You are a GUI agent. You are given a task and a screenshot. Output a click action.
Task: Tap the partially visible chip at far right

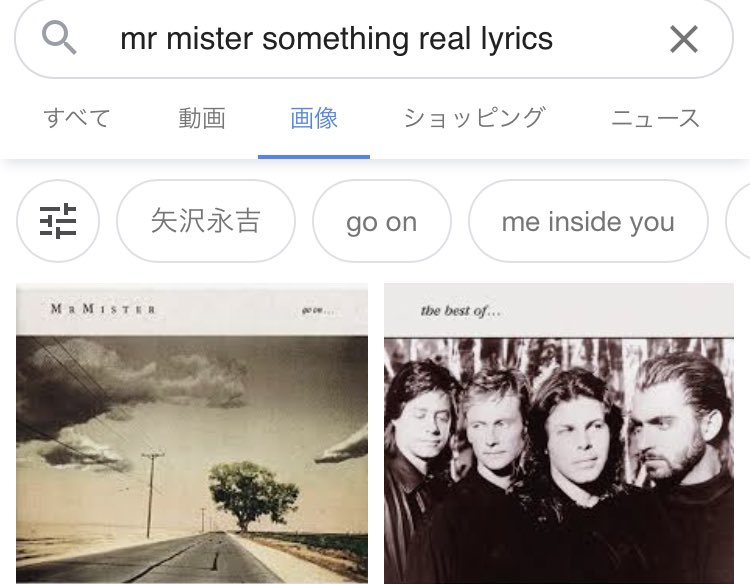tap(739, 221)
